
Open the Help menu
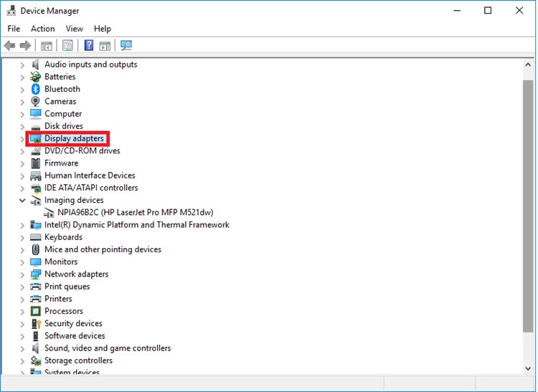tap(103, 29)
